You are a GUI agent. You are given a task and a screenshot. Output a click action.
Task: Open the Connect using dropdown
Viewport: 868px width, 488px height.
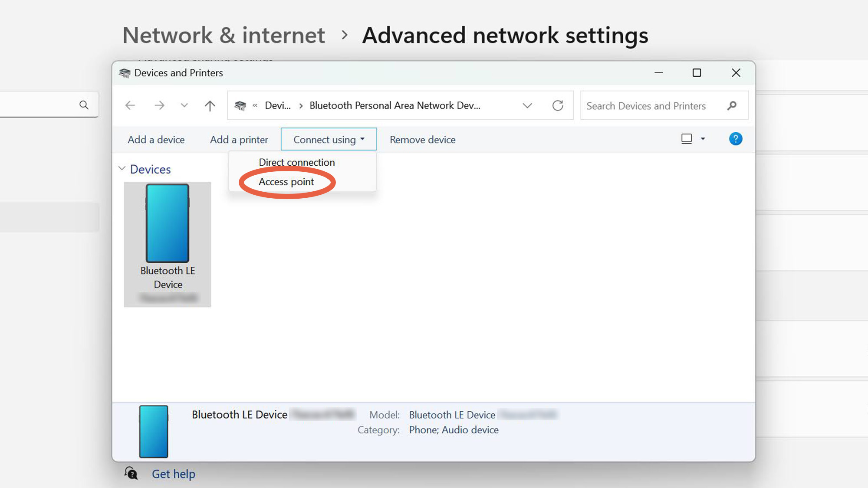pos(329,140)
